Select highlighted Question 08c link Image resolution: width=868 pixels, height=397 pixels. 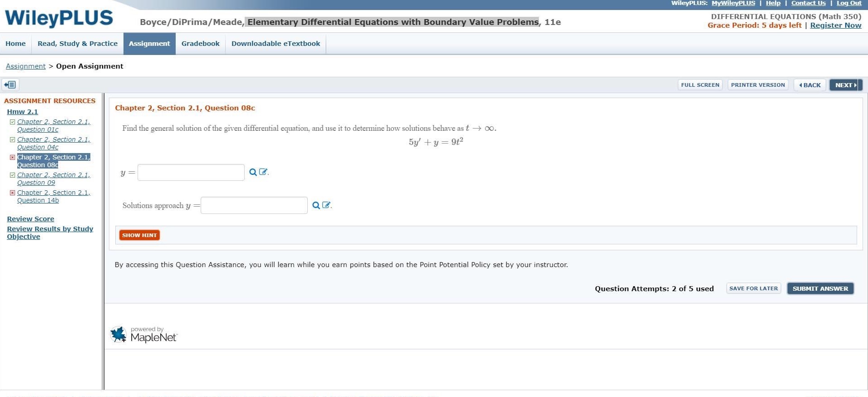coord(54,161)
